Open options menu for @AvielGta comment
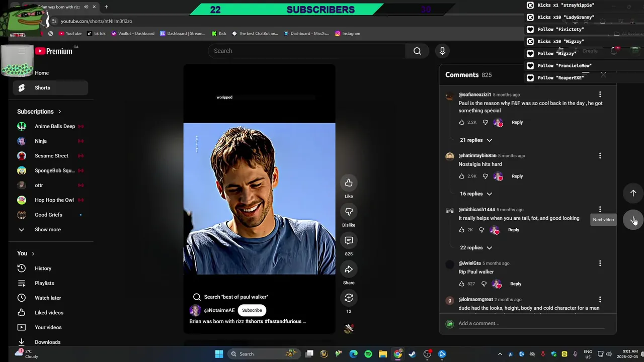This screenshot has width=644, height=362. (x=600, y=263)
